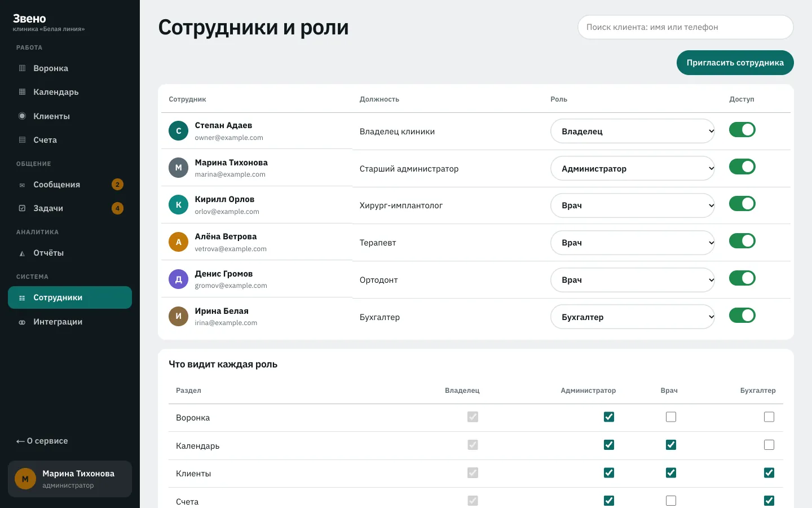The width and height of the screenshot is (812, 508).
Task: Click Денис Громов's purple avatar
Action: (x=178, y=279)
